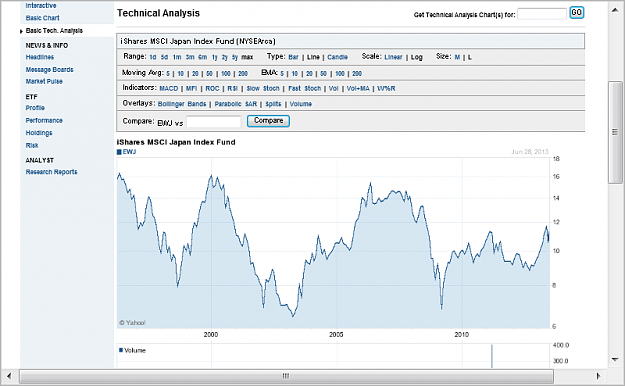Image resolution: width=625 pixels, height=386 pixels.
Task: Add Volume overlay
Action: coord(301,104)
